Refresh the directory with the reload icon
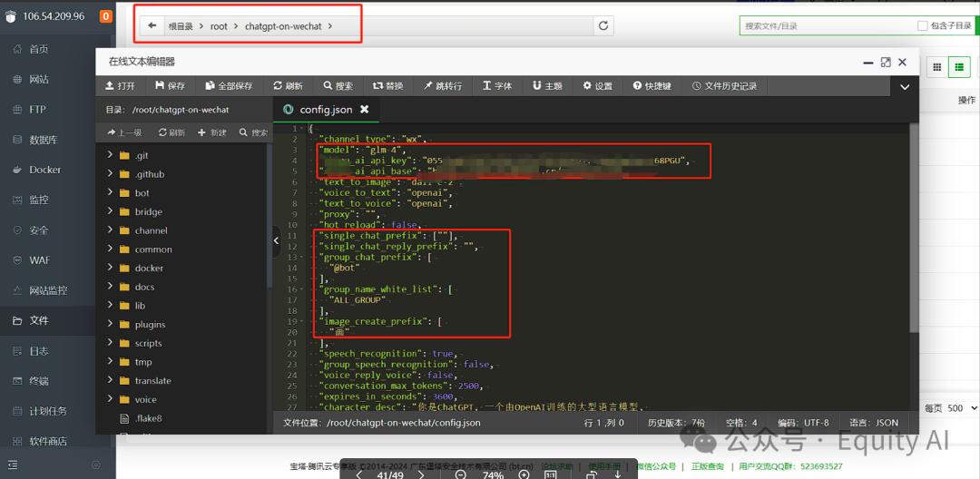 (603, 25)
